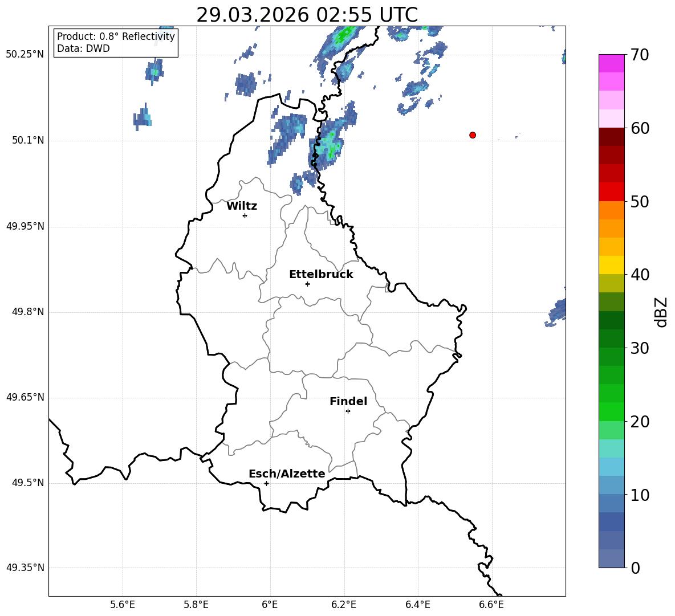Click the 10 tick on colorbar
Image resolution: width=675 pixels, height=616 pixels.
click(640, 495)
